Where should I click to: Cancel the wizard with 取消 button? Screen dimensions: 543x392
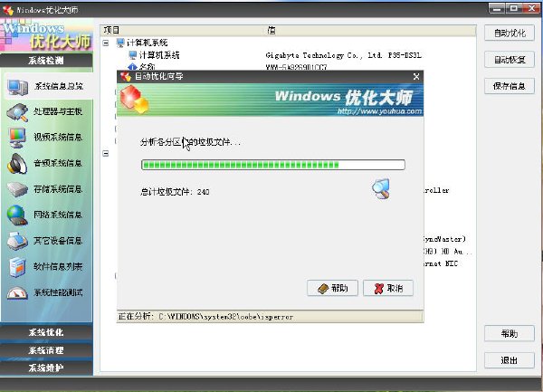(388, 288)
